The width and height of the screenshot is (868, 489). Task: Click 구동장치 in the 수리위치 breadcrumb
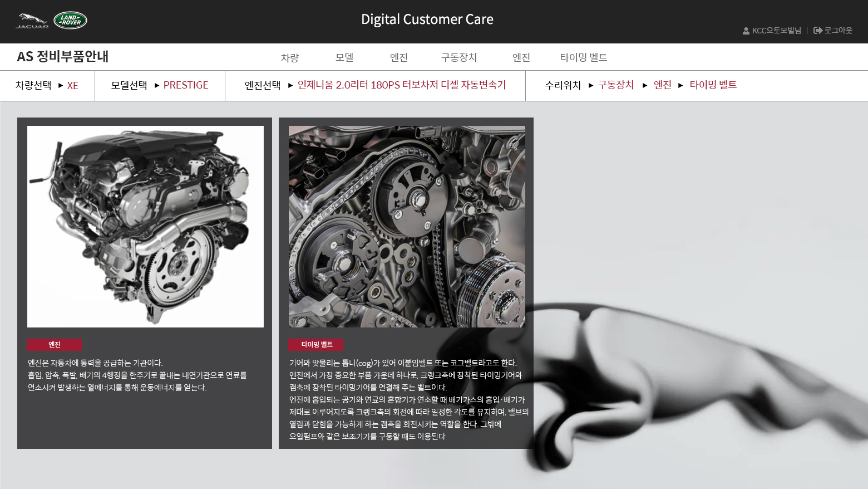pyautogui.click(x=615, y=85)
